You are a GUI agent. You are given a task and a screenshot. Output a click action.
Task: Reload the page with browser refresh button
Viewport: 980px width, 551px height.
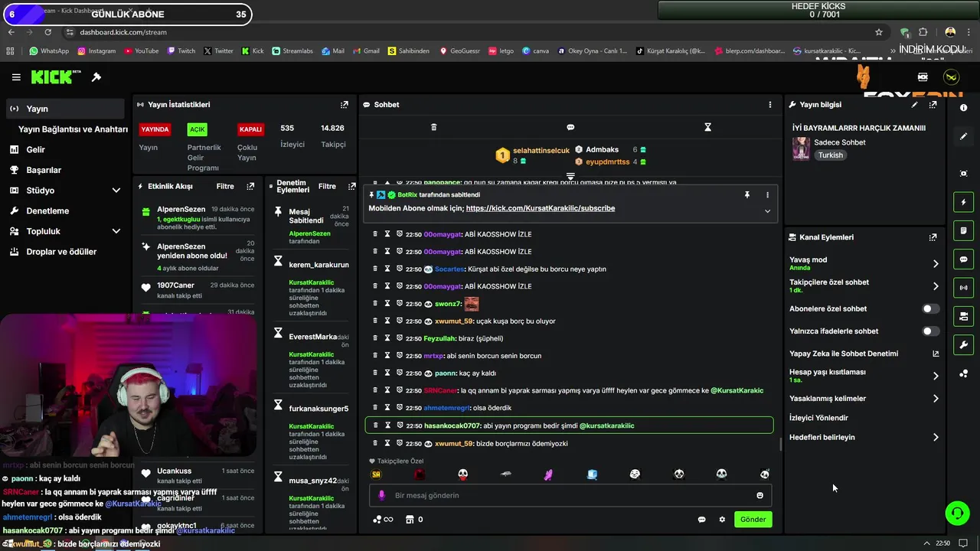(x=47, y=32)
